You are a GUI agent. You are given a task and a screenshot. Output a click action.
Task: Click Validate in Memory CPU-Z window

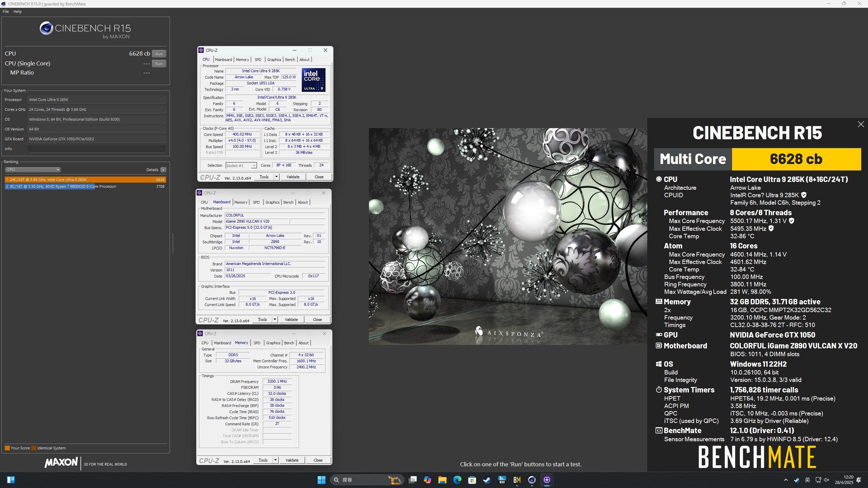pyautogui.click(x=292, y=460)
